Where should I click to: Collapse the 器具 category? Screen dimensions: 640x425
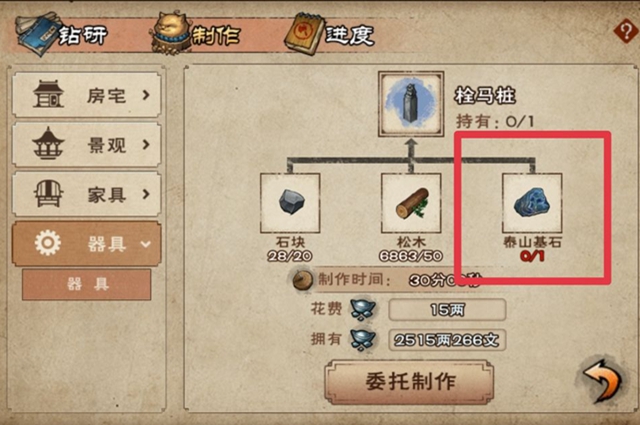point(87,244)
